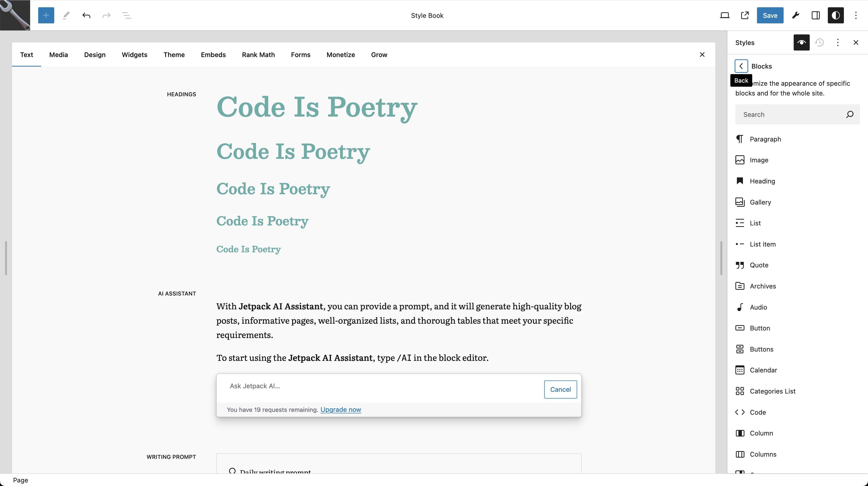Click the Upgrade now link
The width and height of the screenshot is (868, 486).
[340, 410]
